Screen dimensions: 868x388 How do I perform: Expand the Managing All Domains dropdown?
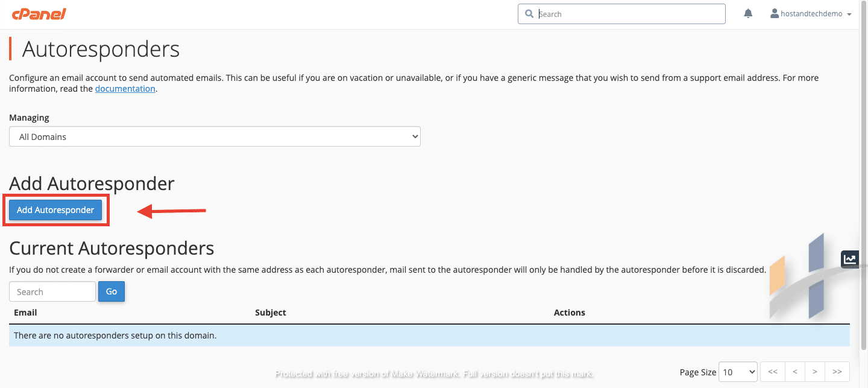[215, 136]
